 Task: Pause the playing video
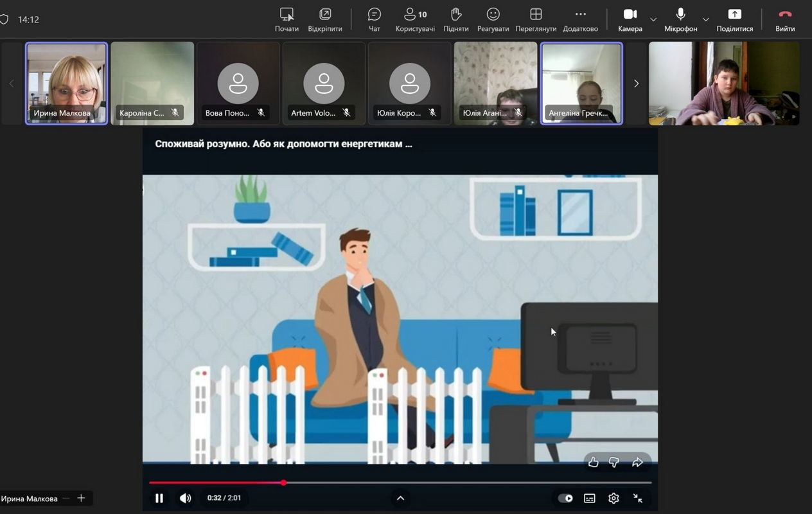coord(159,498)
